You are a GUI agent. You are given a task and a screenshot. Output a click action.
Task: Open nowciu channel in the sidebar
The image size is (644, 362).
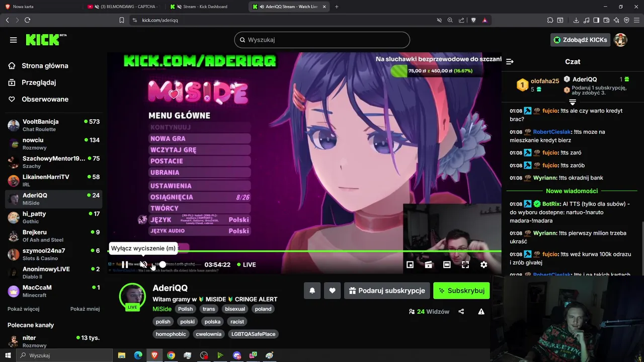point(53,144)
